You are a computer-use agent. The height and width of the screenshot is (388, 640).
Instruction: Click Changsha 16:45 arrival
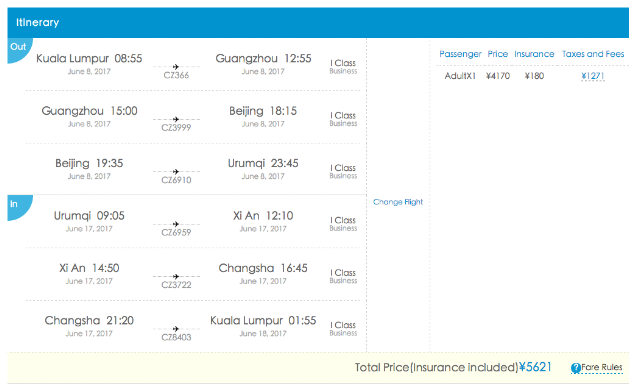pyautogui.click(x=263, y=268)
